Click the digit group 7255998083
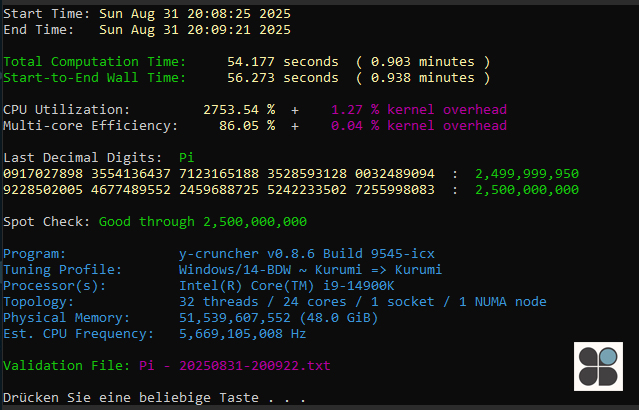Viewport: 639px width, 410px height. [395, 190]
